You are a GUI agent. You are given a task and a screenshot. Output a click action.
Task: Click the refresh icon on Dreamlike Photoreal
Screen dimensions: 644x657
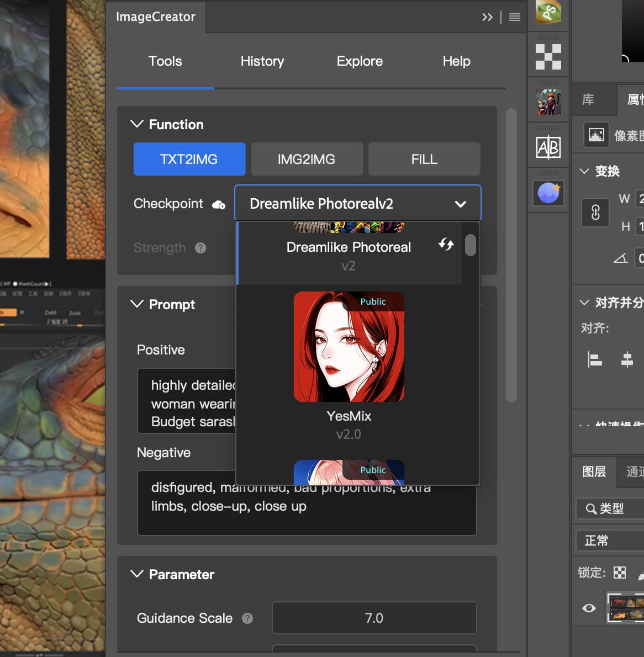(446, 244)
